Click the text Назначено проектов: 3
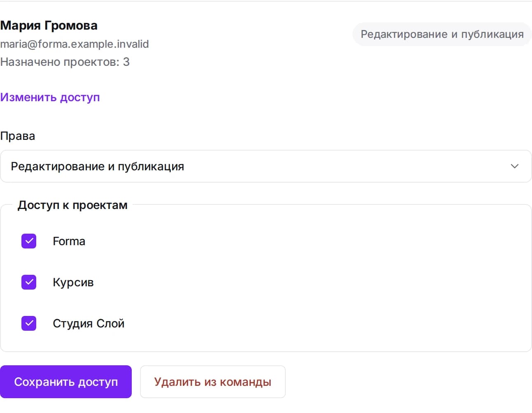The width and height of the screenshot is (532, 413). coord(65,62)
